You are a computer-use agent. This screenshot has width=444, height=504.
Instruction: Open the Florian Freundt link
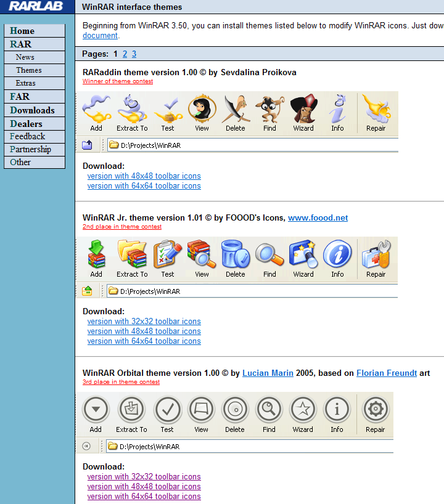(387, 373)
